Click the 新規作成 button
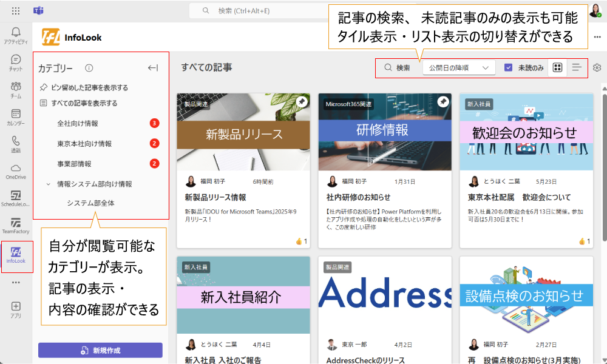Image resolution: width=607 pixels, height=364 pixels. [x=100, y=350]
